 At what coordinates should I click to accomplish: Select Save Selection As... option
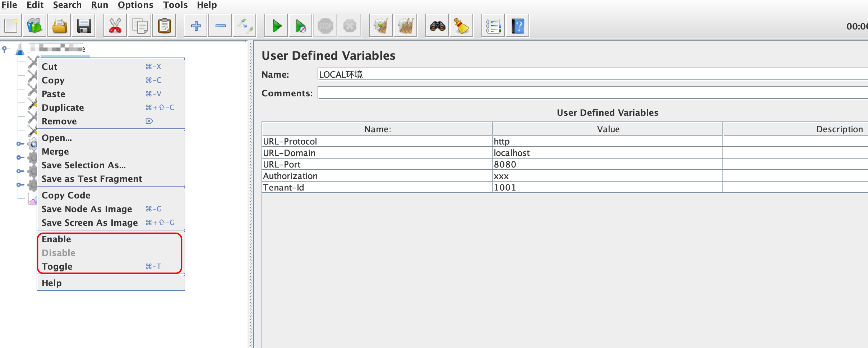click(x=111, y=165)
